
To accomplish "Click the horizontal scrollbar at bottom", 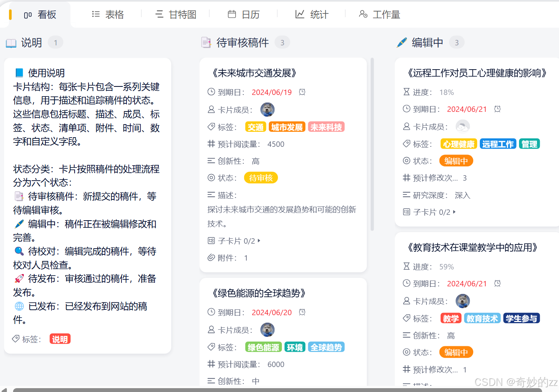I will pos(278,390).
